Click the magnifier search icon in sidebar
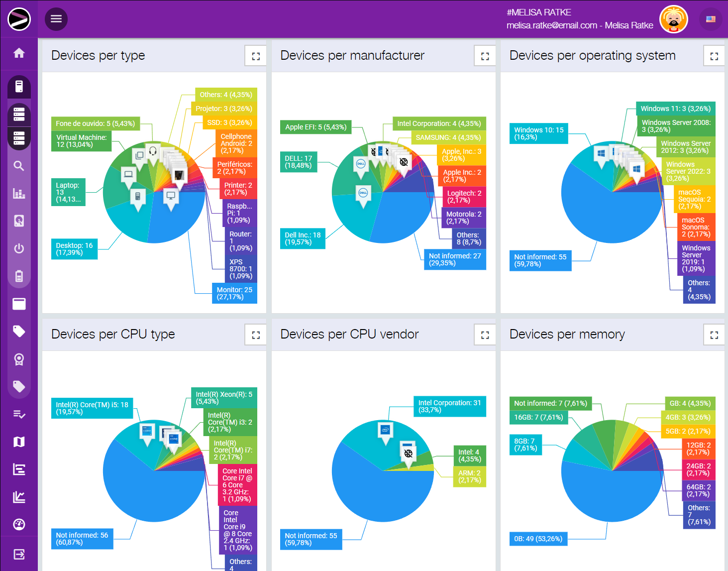This screenshot has height=571, width=728. (19, 166)
